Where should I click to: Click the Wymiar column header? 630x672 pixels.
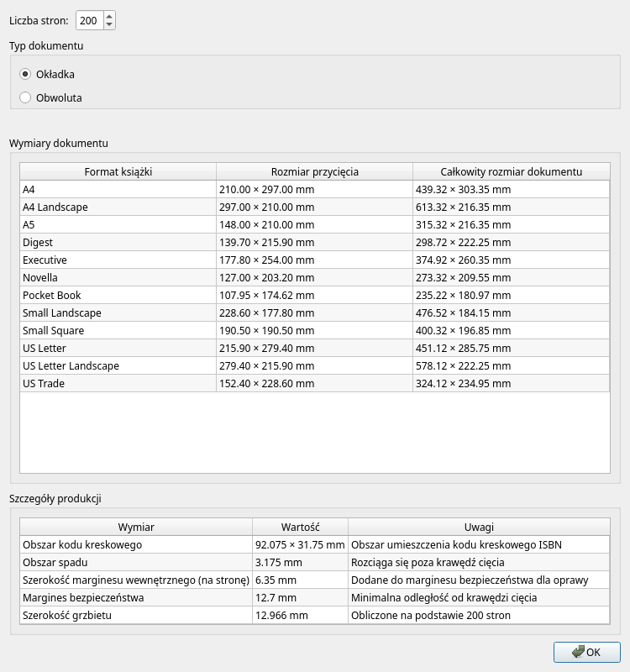pos(136,527)
